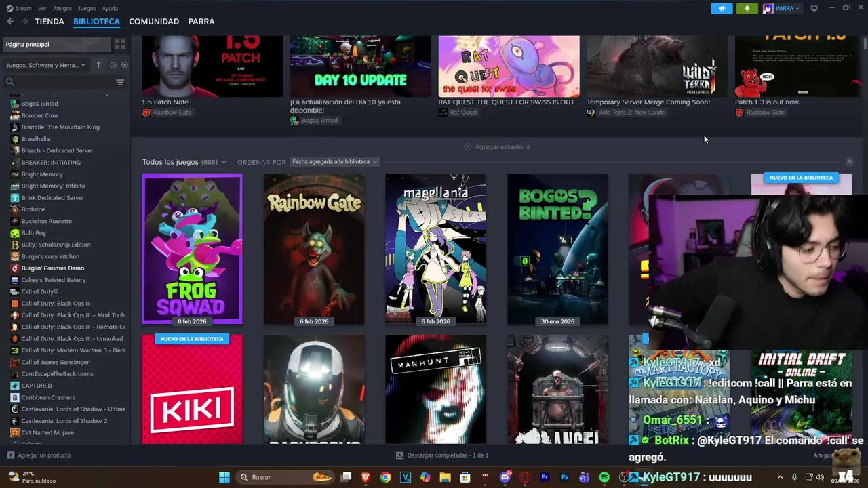Open the PARRA profile tab
The image size is (868, 488).
(201, 22)
